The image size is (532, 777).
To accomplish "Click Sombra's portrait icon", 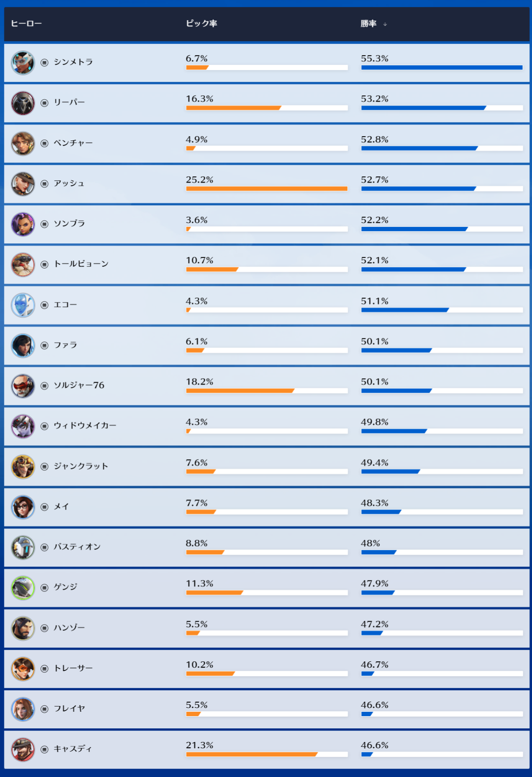I will (23, 224).
